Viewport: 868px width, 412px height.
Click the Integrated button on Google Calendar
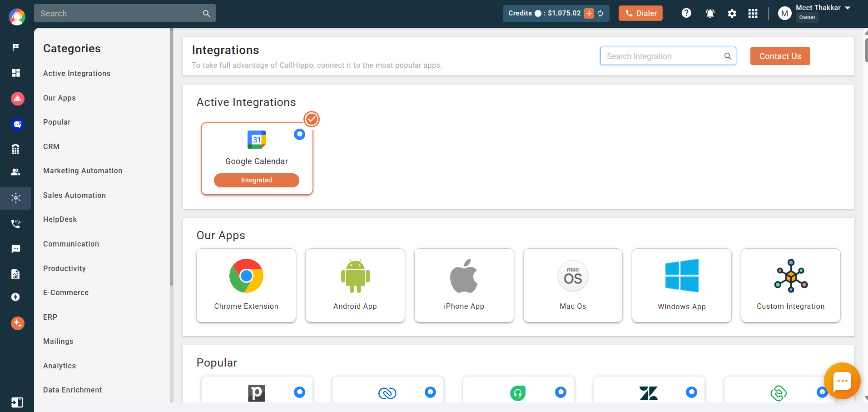(257, 180)
